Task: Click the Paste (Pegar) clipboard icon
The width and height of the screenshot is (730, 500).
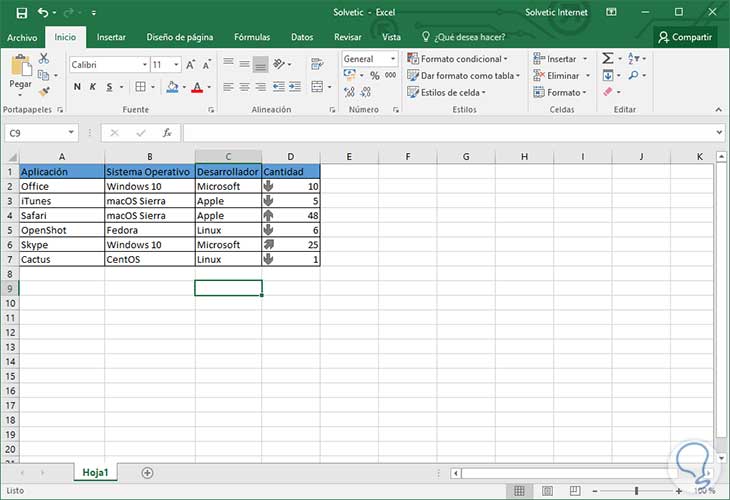Action: 20,65
